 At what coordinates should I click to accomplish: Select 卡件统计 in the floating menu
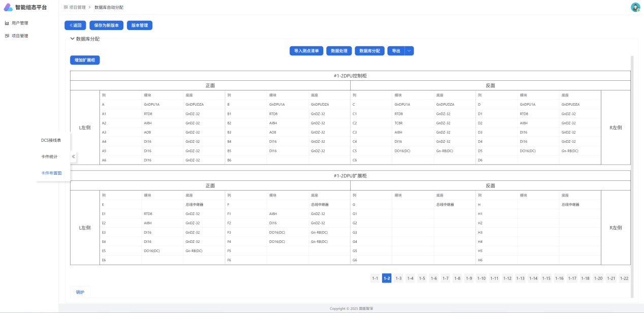pyautogui.click(x=49, y=156)
